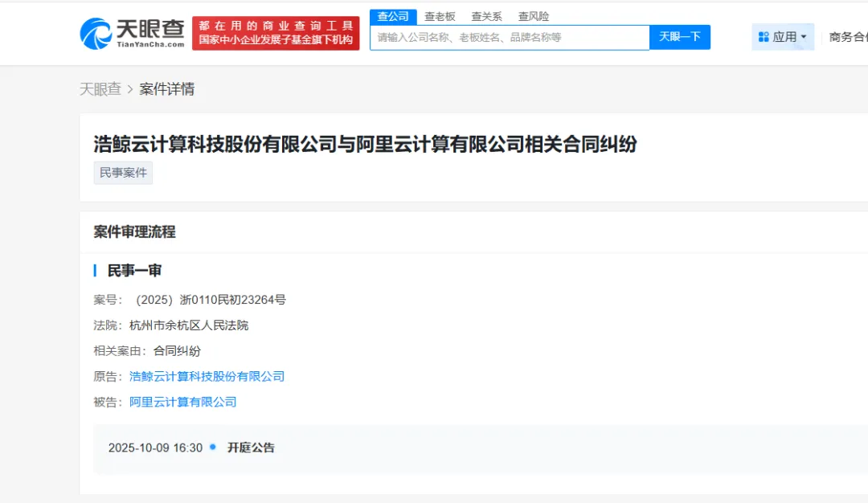Click case number (2025)浙0110民初23264号
The height and width of the screenshot is (503, 868).
(211, 300)
